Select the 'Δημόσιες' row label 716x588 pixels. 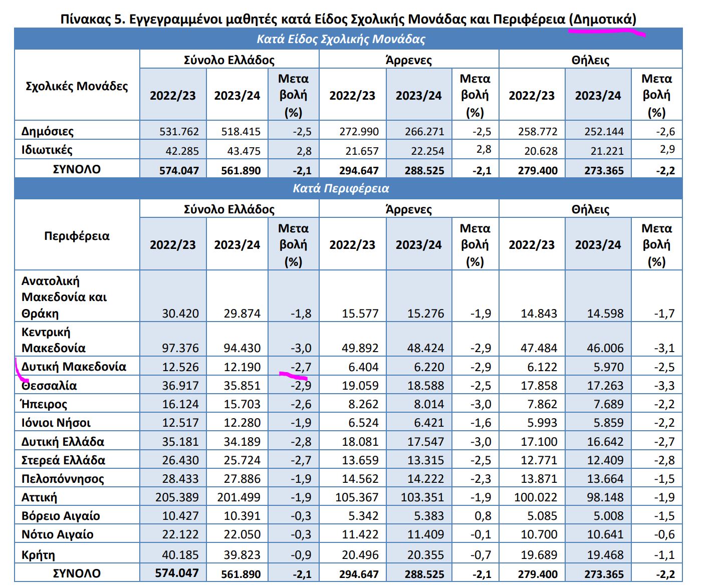pyautogui.click(x=48, y=131)
